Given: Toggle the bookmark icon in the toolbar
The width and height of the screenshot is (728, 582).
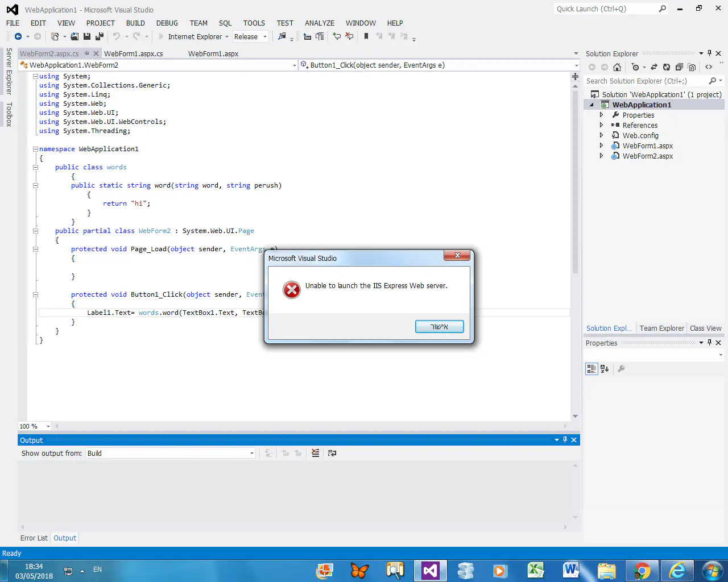Looking at the screenshot, I should 366,36.
